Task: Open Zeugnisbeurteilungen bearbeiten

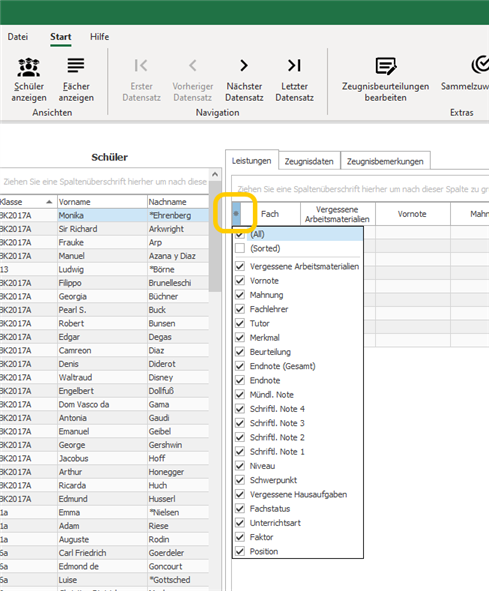Action: pos(385,80)
